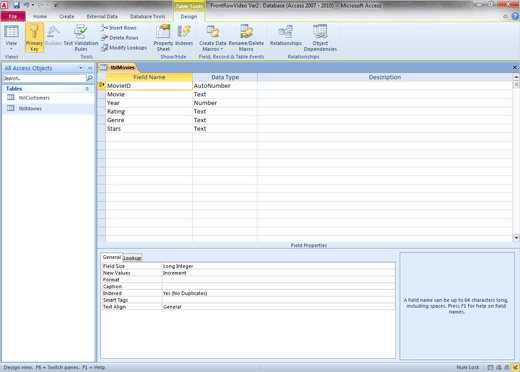Image resolution: width=520 pixels, height=372 pixels.
Task: Click Rename/Delete Macro
Action: [x=246, y=37]
